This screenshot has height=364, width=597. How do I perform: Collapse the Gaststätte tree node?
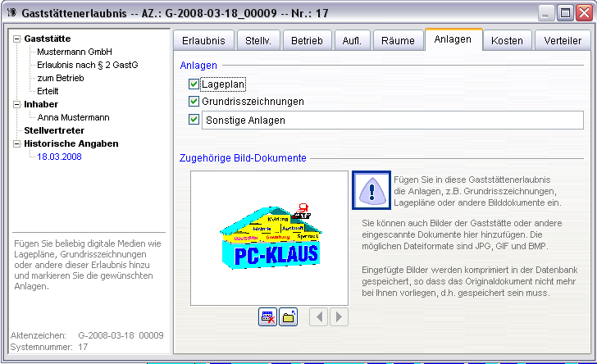(16, 39)
